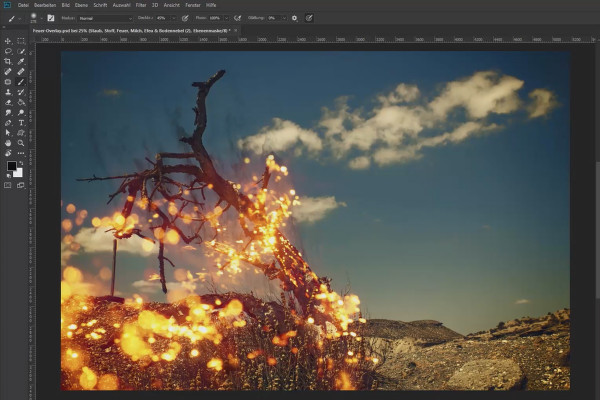600x400 pixels.
Task: Open the Edit Toolbar three-dots menu
Action: coord(21,153)
